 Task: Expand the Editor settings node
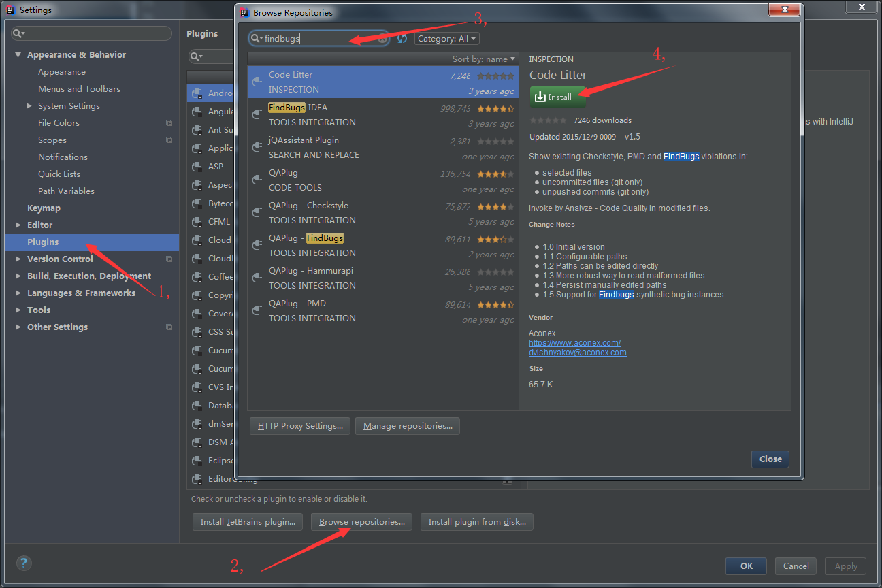point(18,225)
